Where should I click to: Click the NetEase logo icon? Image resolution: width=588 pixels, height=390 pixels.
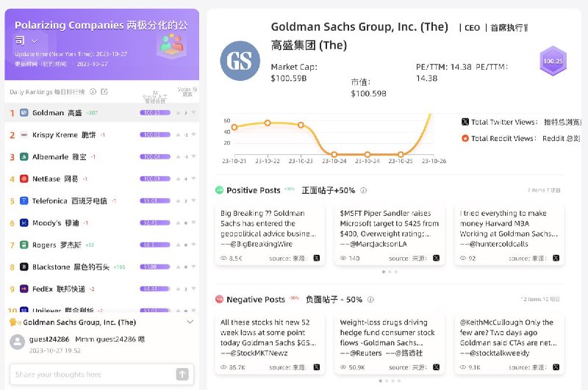(x=24, y=178)
